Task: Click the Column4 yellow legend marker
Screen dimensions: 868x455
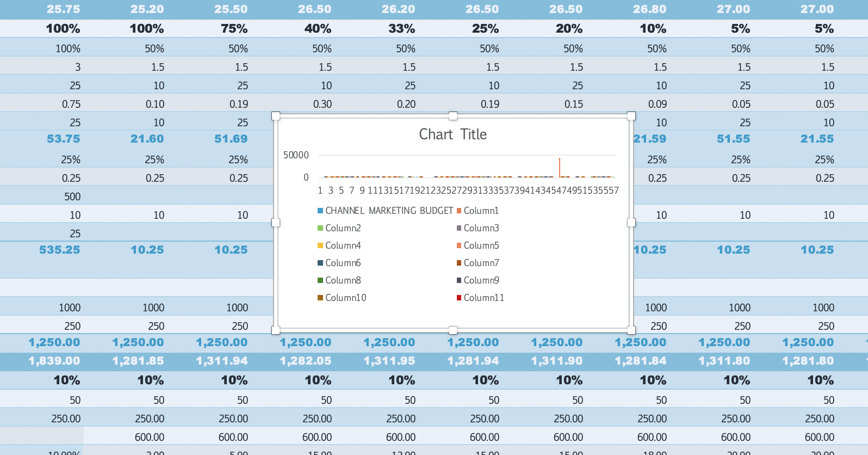Action: [320, 245]
